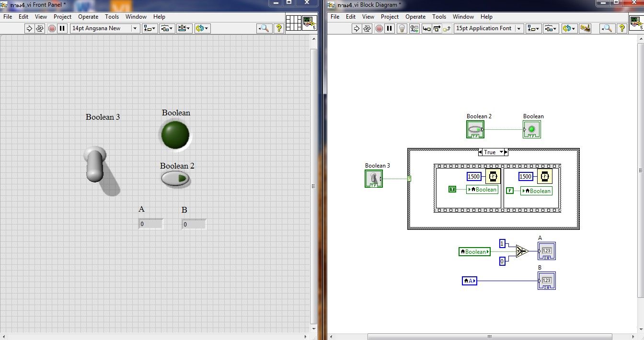Click Run Continuously in Block Diagram toolbar
This screenshot has width=644, height=340.
click(367, 28)
